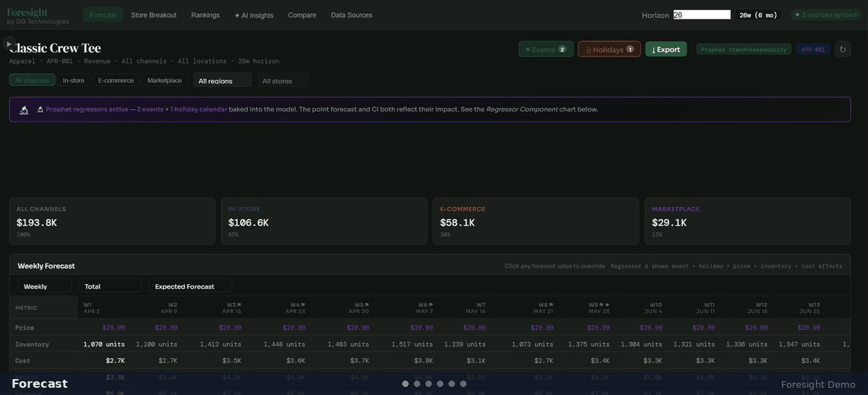Open the Store Breakout tab
868x395 pixels.
click(153, 15)
